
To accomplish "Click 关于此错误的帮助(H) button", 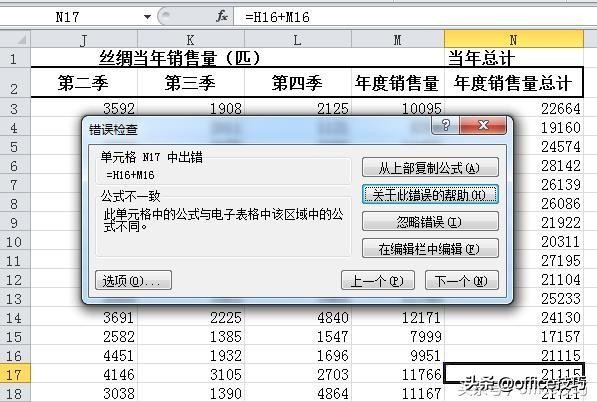I will click(430, 195).
